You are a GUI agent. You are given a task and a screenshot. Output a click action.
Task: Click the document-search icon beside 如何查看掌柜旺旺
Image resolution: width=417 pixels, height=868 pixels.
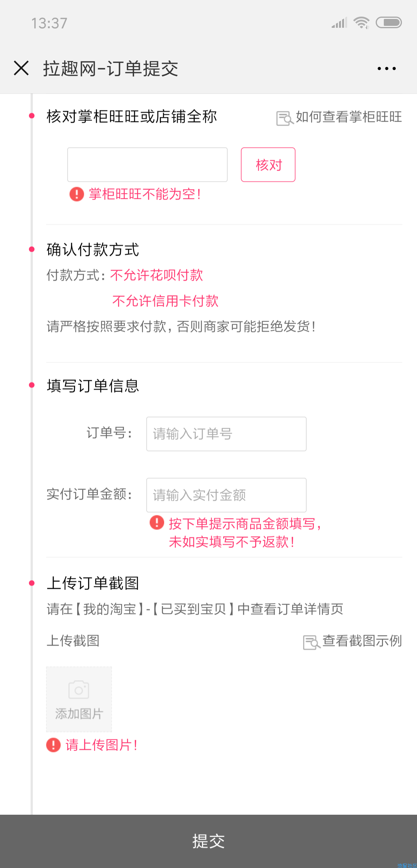pyautogui.click(x=285, y=118)
